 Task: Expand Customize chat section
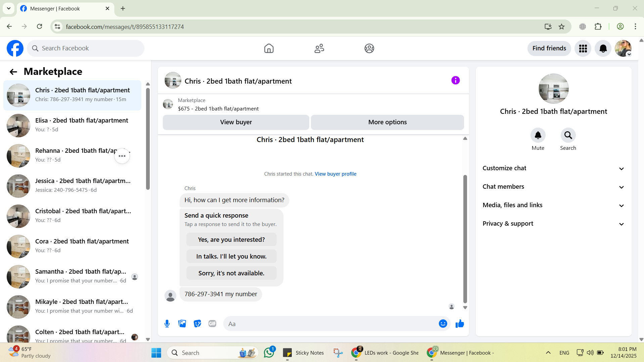point(553,168)
